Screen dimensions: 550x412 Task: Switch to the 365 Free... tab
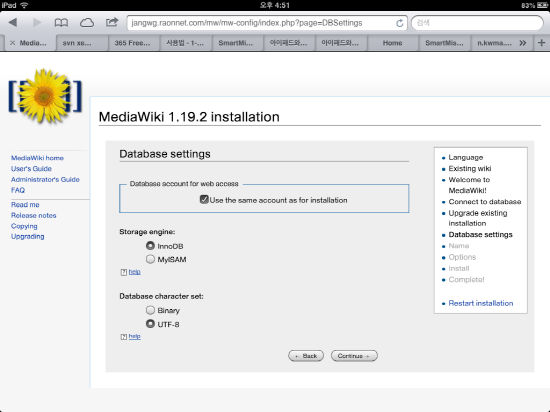[134, 43]
